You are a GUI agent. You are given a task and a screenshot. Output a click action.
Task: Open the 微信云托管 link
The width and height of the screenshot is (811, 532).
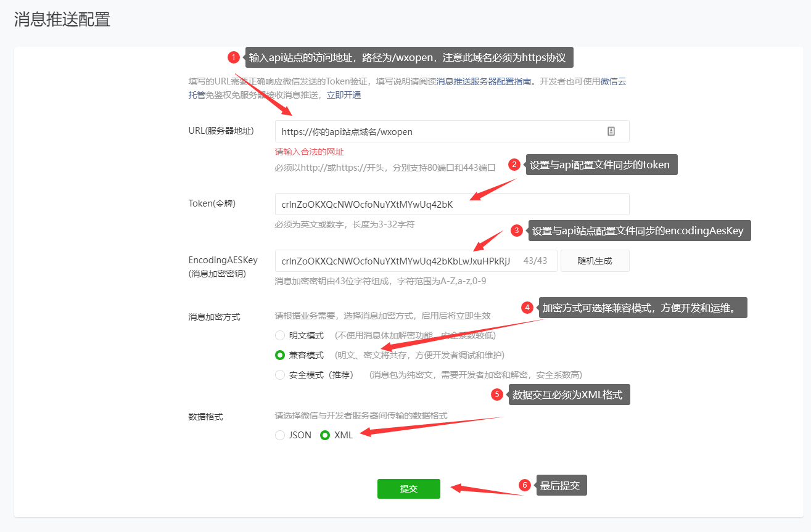[x=613, y=81]
